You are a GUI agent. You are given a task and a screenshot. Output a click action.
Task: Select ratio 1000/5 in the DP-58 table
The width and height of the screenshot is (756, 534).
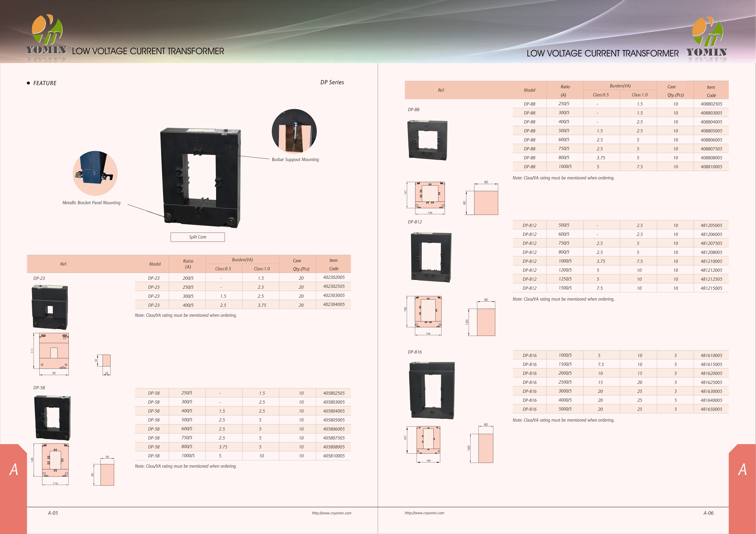click(188, 456)
